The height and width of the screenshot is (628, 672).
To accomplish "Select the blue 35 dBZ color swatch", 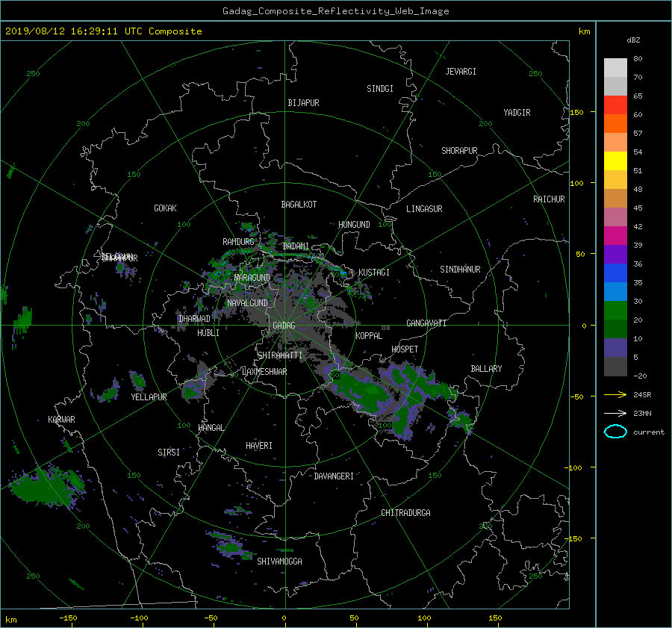I will (x=615, y=273).
